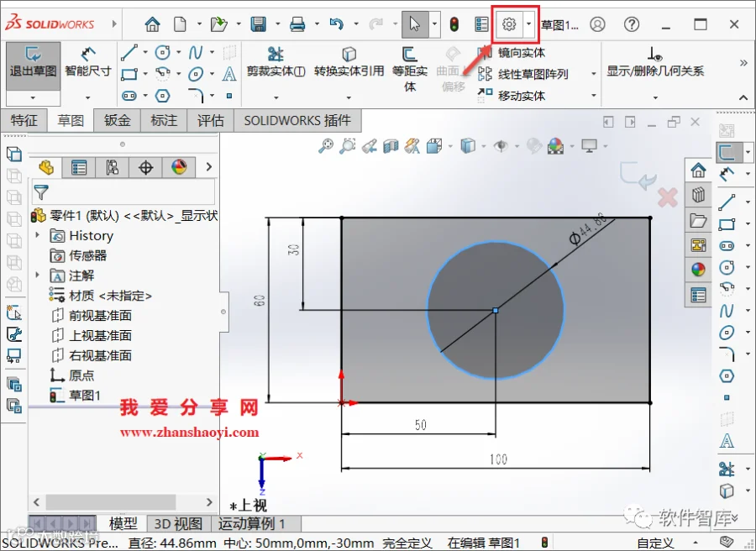This screenshot has height=551, width=756.
Task: Open the Options gear icon in title bar
Action: [x=509, y=24]
